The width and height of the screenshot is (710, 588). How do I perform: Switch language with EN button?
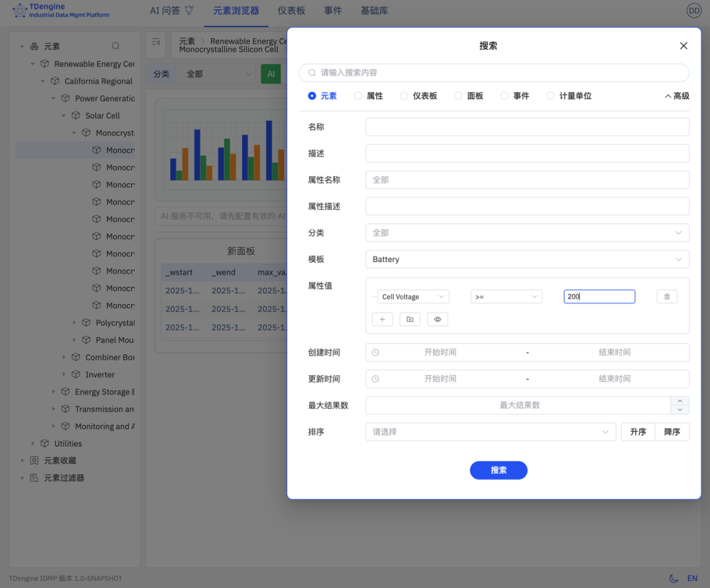click(692, 578)
